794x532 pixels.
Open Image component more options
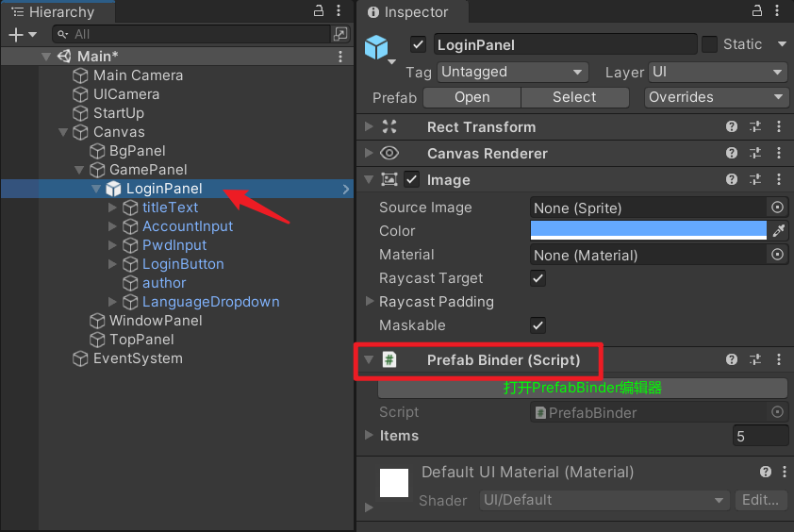[x=779, y=179]
